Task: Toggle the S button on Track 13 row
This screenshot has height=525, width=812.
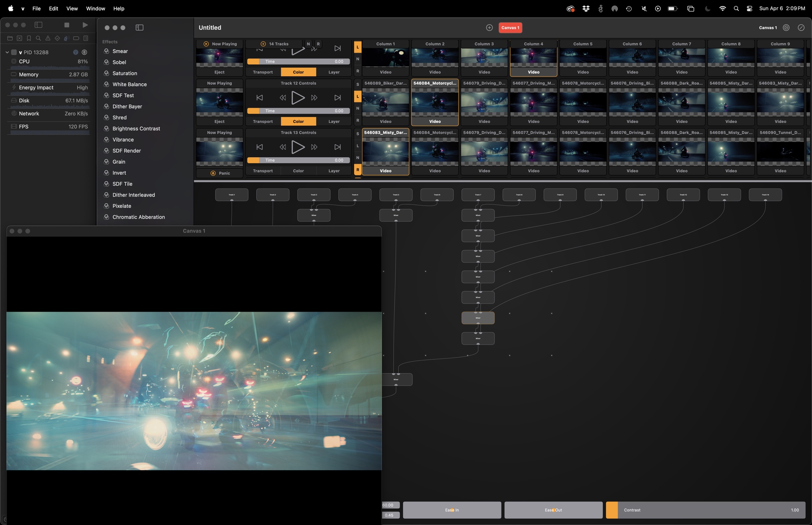Action: point(358,134)
